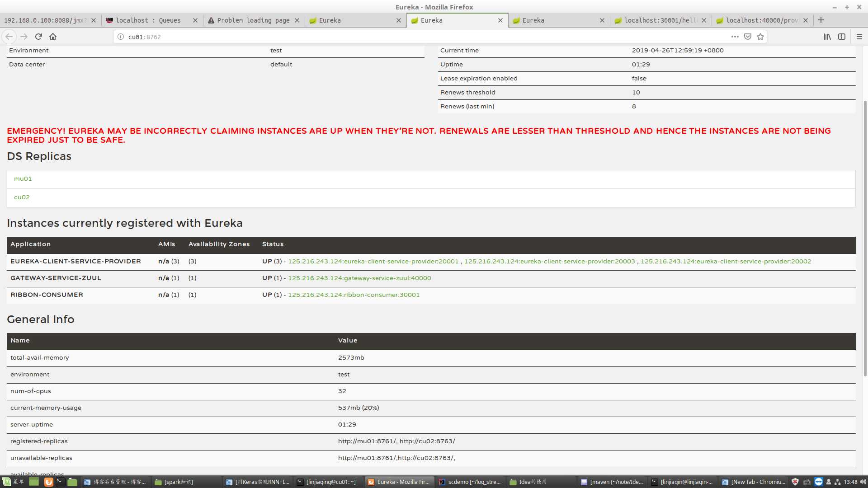Viewport: 868px width, 488px height.
Task: Select the Renews threshold value 10
Action: point(636,93)
